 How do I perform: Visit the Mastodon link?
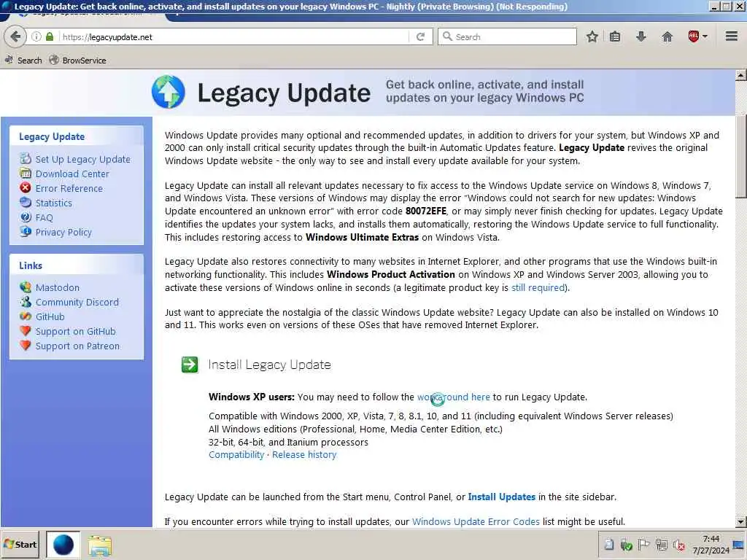click(x=58, y=287)
